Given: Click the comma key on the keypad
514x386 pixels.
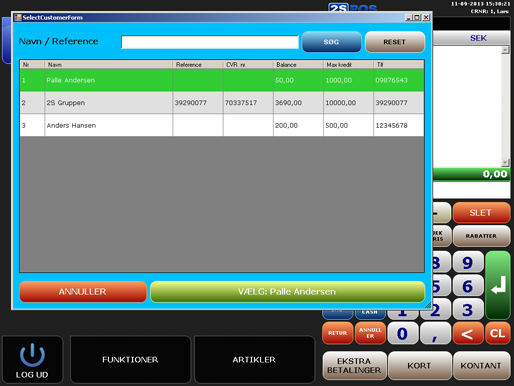Looking at the screenshot, I should [435, 333].
